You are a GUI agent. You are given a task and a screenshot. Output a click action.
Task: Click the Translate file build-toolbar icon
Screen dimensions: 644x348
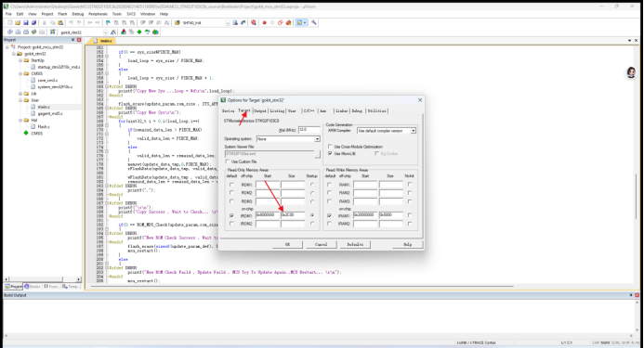click(10, 32)
